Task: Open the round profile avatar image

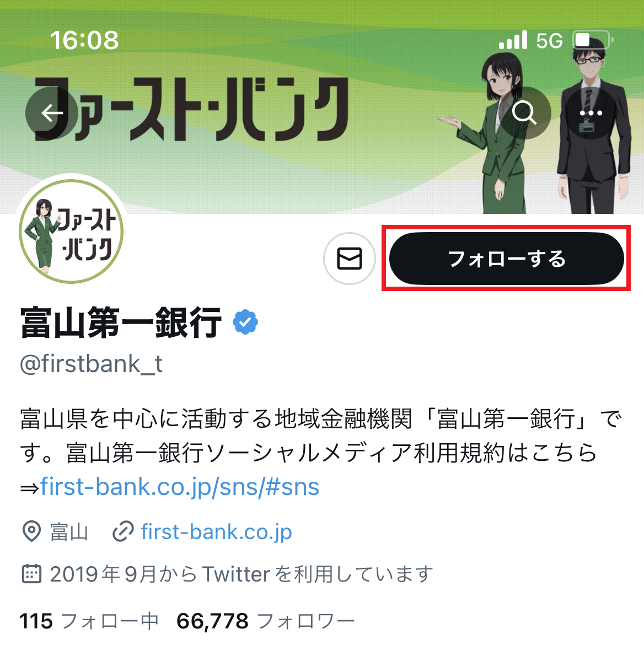Action: pos(72,232)
